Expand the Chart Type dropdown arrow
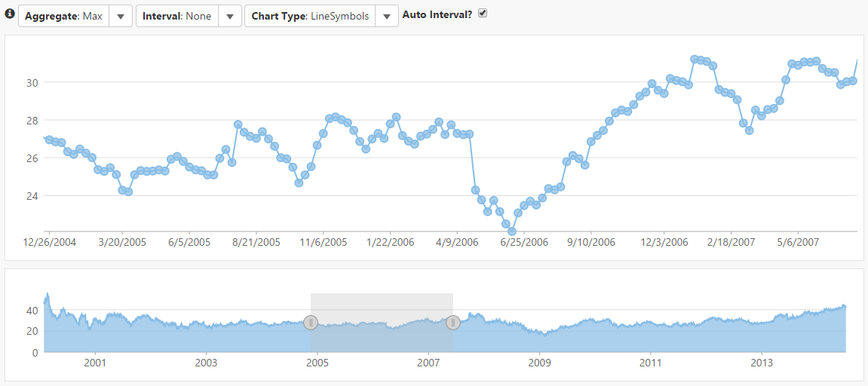Image resolution: width=868 pixels, height=386 pixels. coord(387,16)
